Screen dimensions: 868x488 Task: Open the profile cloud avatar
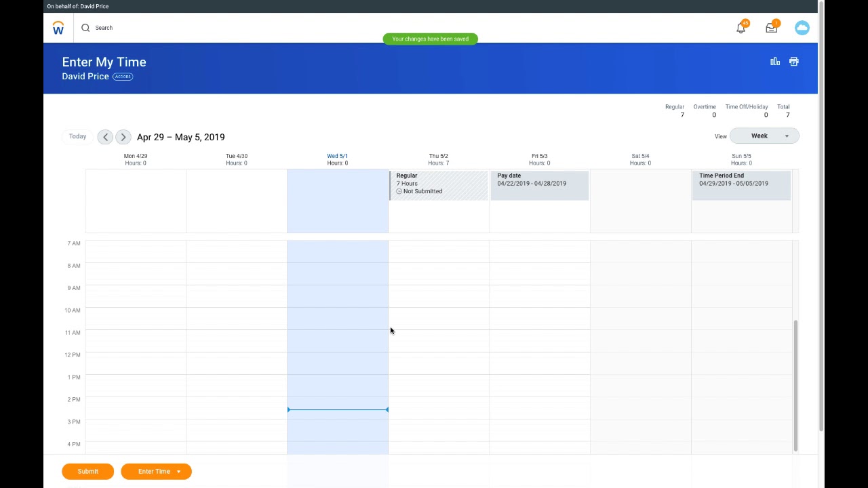pos(802,28)
